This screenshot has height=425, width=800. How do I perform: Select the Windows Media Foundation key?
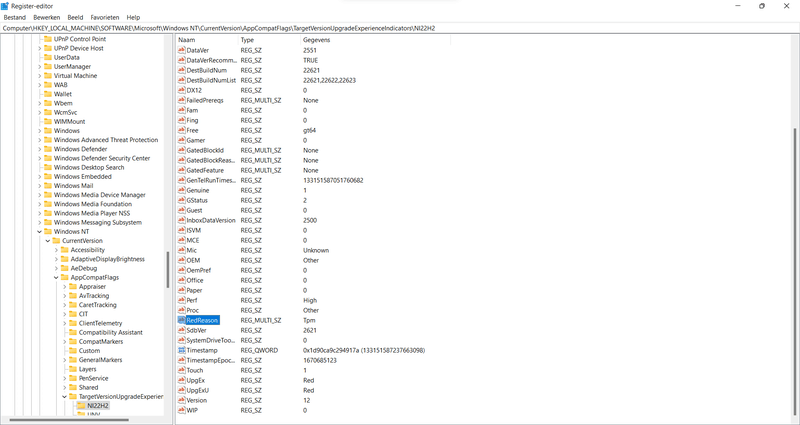92,204
